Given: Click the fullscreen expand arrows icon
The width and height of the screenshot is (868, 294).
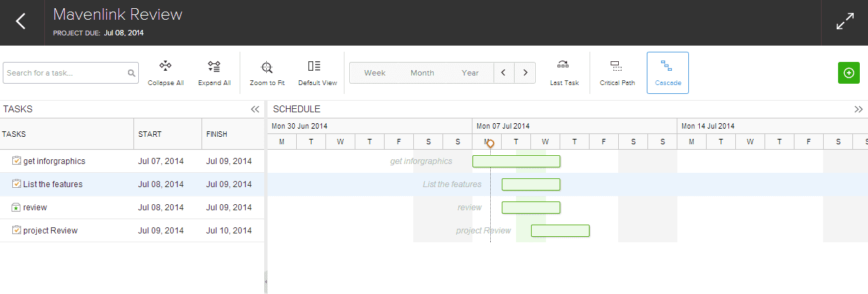Looking at the screenshot, I should (x=845, y=22).
